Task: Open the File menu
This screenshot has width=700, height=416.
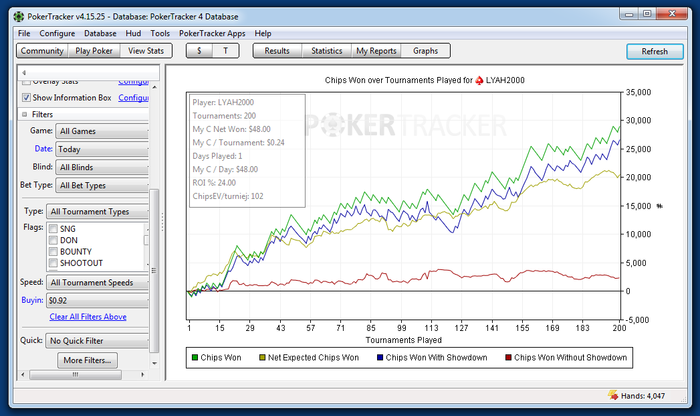Action: tap(24, 33)
